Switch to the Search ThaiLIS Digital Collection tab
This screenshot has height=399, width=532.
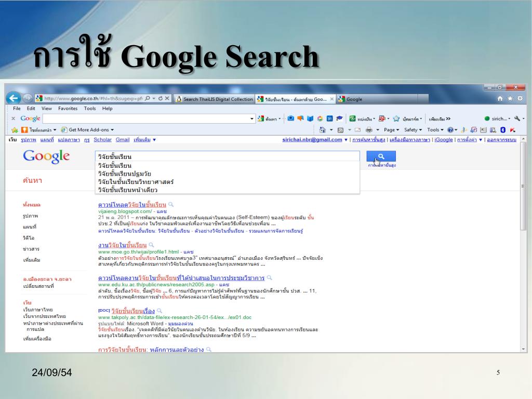coord(215,99)
